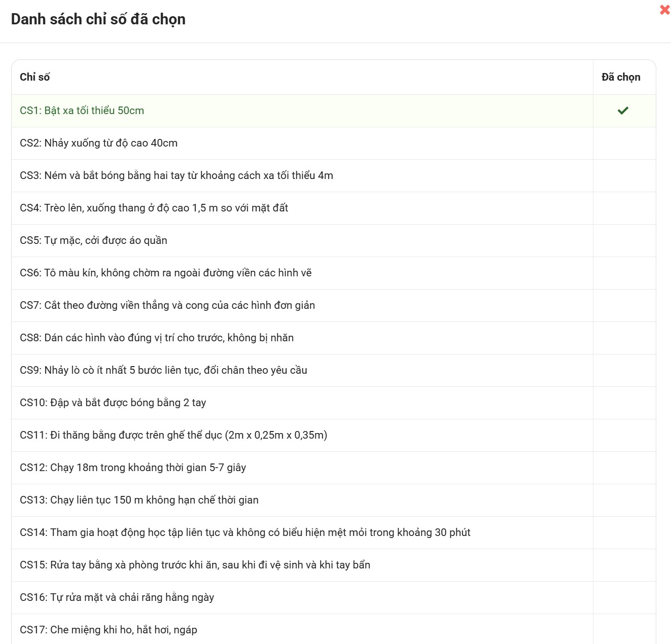Close the selected indicators dialog

664,10
